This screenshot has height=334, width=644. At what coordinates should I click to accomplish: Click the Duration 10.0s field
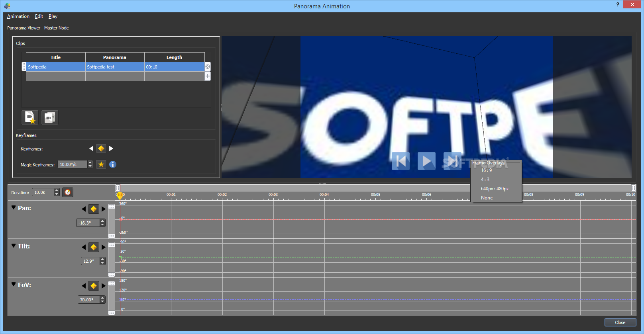pos(43,192)
